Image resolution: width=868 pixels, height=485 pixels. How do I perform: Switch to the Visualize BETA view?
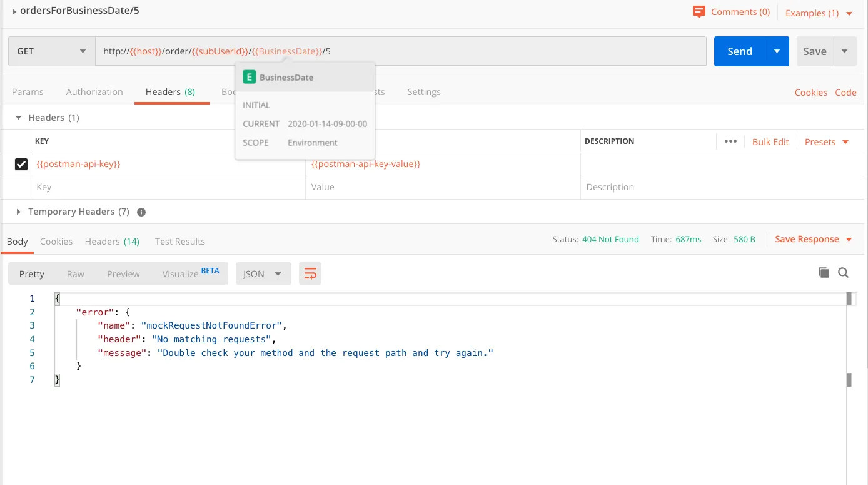(191, 273)
